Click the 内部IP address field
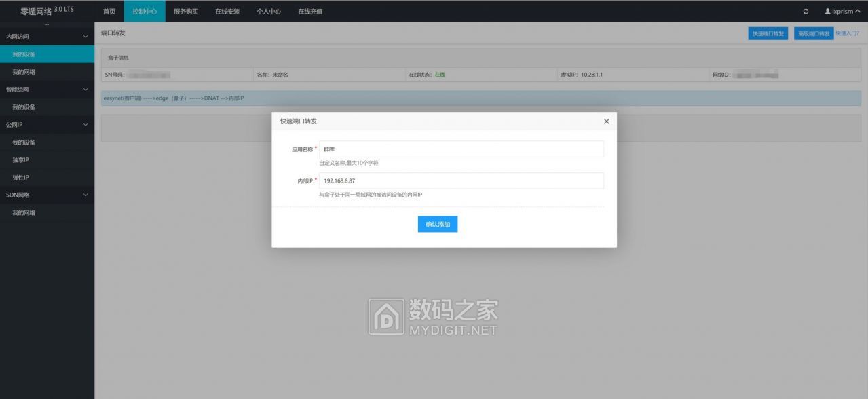 (x=461, y=181)
